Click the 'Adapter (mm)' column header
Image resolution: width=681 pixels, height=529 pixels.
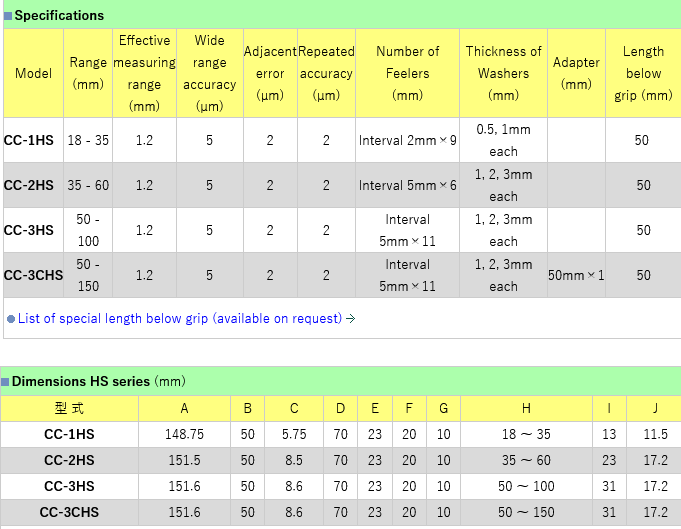point(576,73)
